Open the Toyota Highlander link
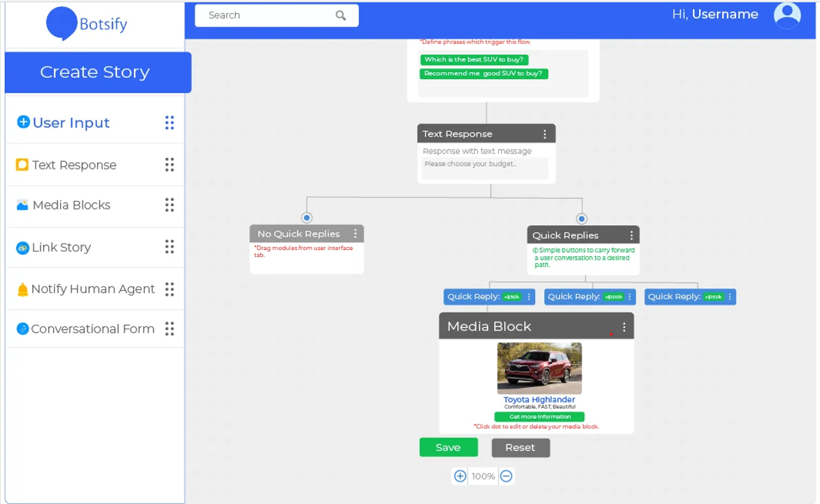The height and width of the screenshot is (504, 820). 539,399
